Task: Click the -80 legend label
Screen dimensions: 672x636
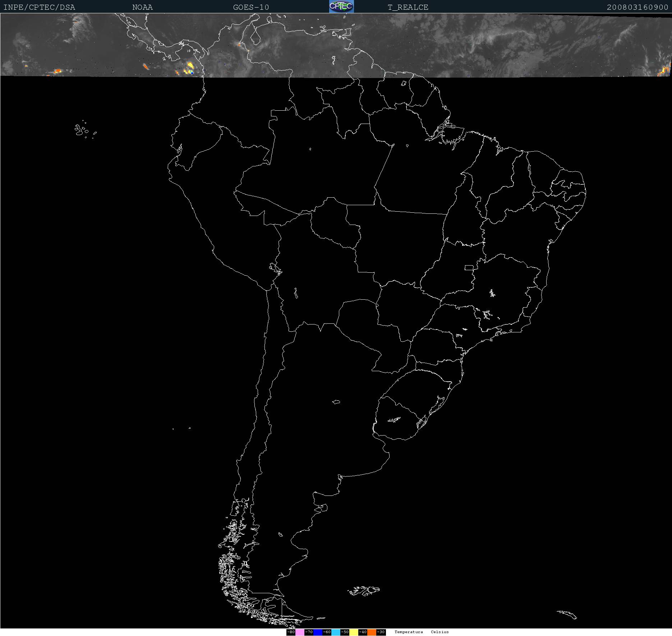Action: click(291, 632)
